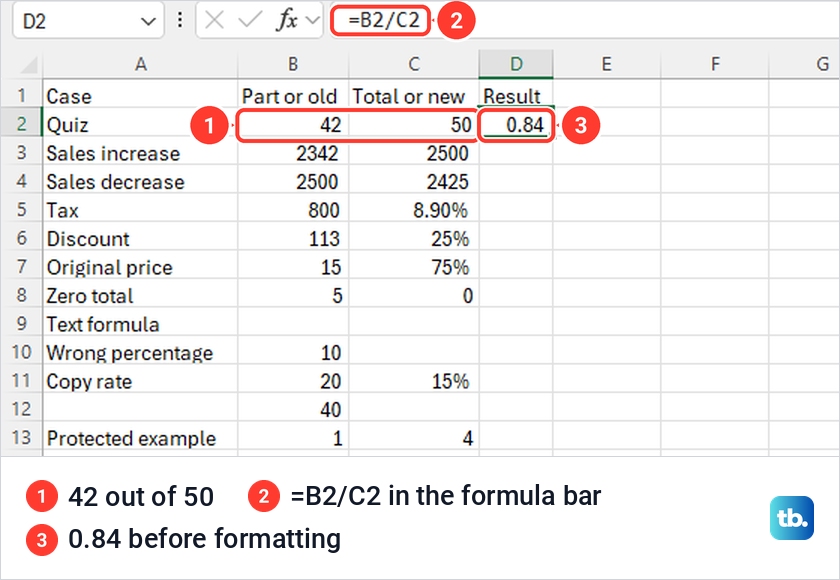The image size is (840, 580).
Task: Click the tb. logo badge
Action: pyautogui.click(x=792, y=518)
